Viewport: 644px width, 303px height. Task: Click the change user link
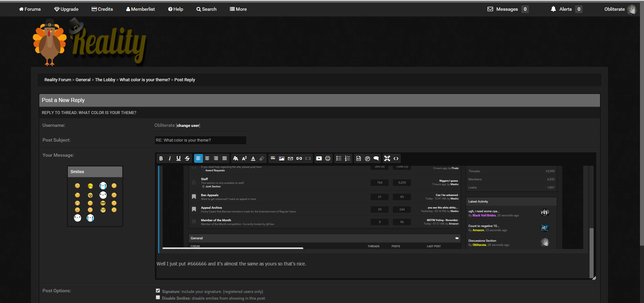click(188, 125)
